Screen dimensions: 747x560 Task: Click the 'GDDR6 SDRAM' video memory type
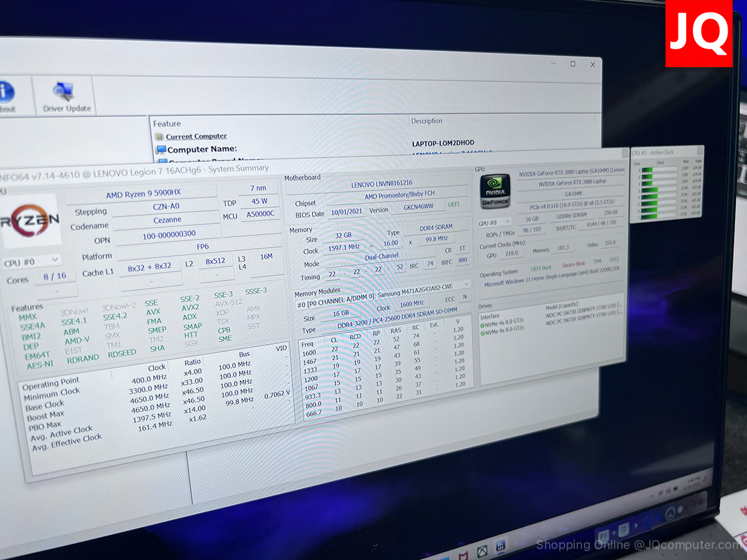[x=571, y=217]
